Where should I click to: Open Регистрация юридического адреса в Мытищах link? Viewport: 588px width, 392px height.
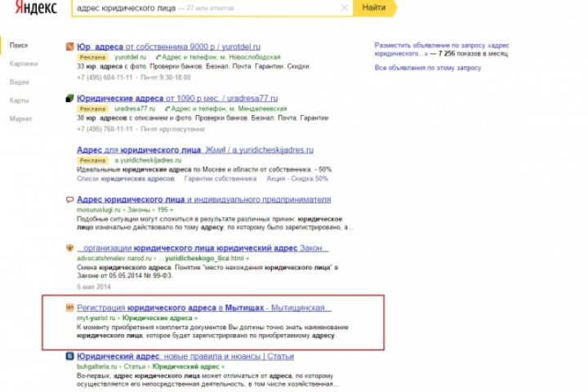tap(204, 308)
